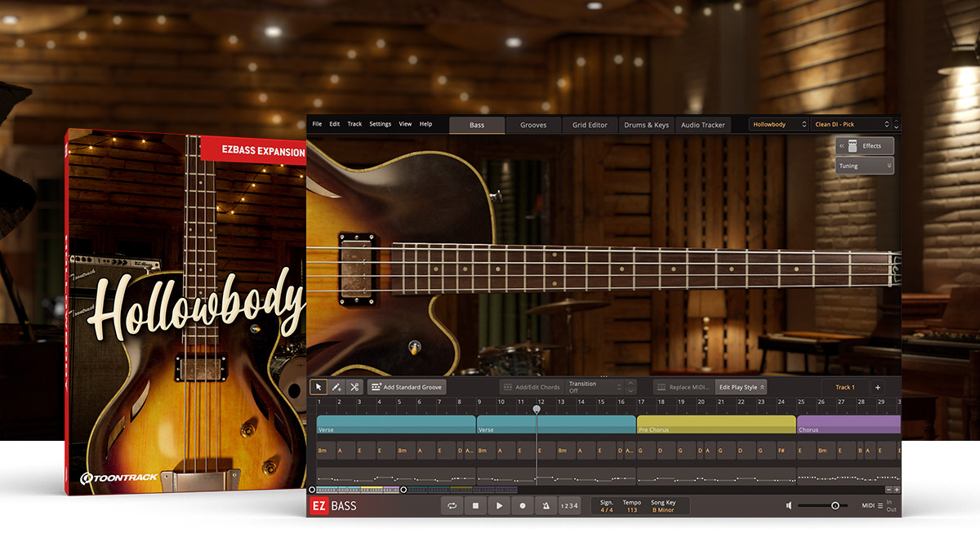Click the Song Key B Minor field
This screenshot has height=551, width=980.
[663, 506]
